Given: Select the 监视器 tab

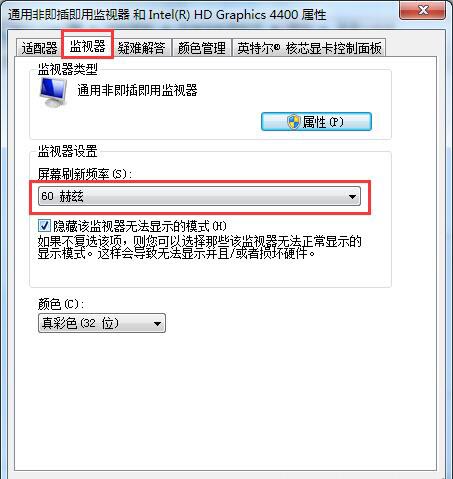Looking at the screenshot, I should [87, 46].
